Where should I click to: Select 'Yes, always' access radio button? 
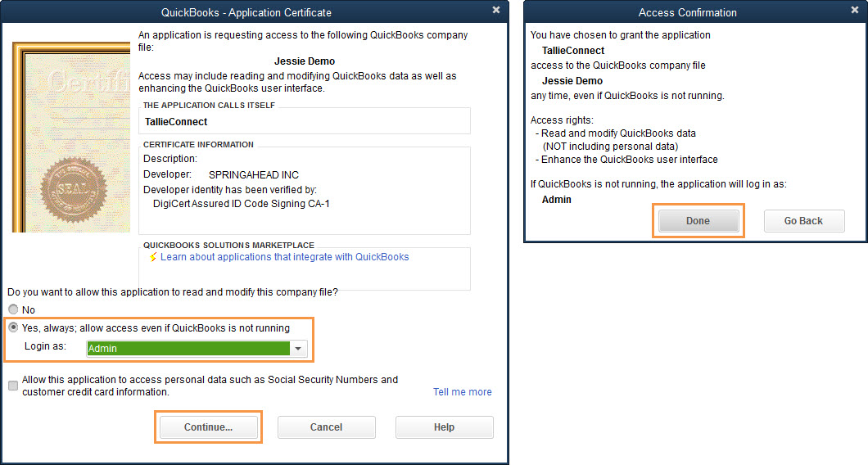(13, 327)
